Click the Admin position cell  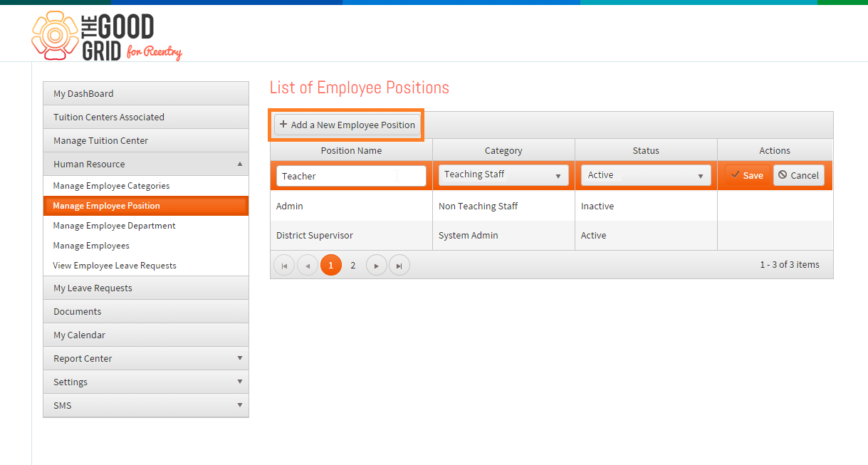coord(351,206)
